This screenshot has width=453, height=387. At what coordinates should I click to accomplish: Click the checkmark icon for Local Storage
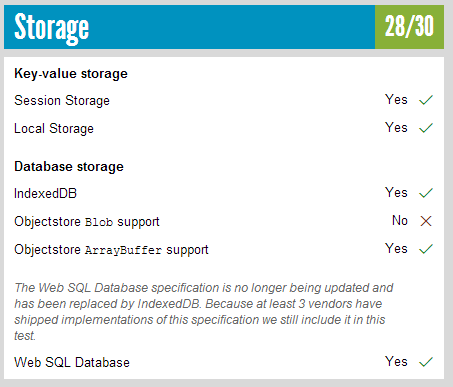pos(426,128)
